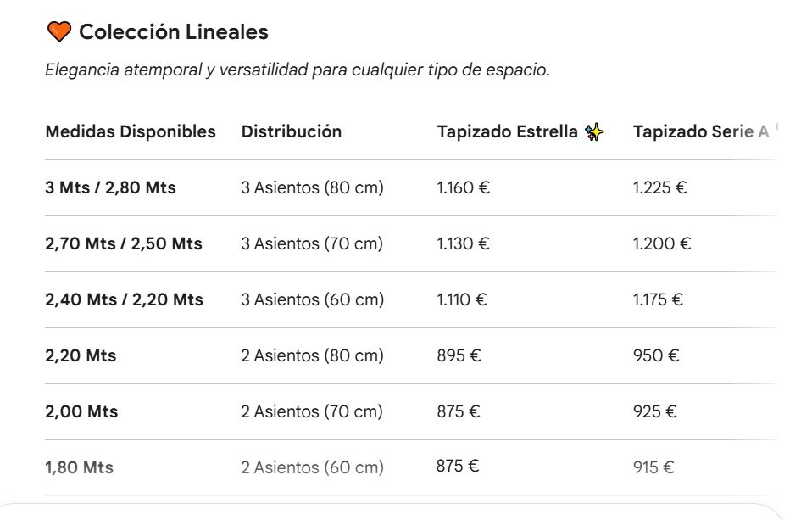Click the Distribución column header
The image size is (812, 520).
coord(292,131)
